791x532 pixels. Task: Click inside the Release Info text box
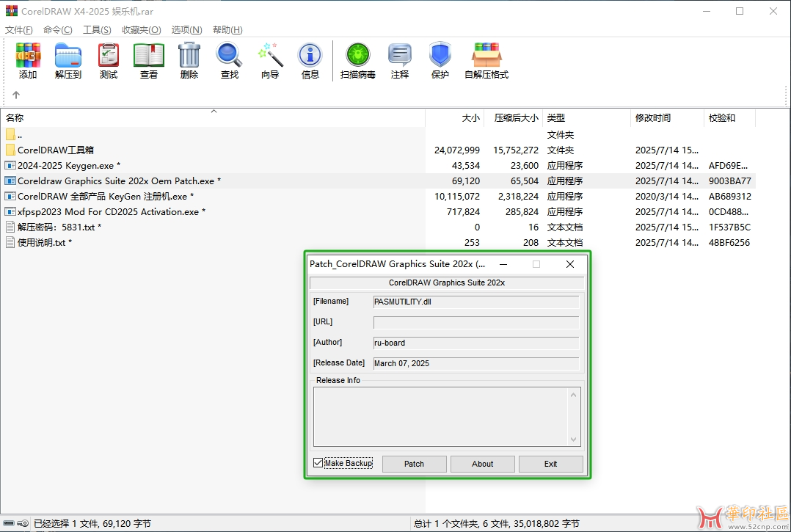pyautogui.click(x=440, y=417)
